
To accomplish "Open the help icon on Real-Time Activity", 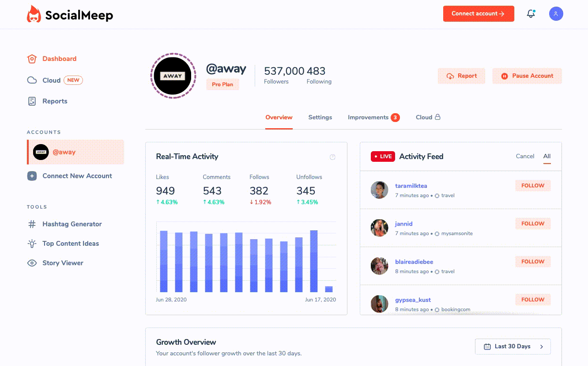I will point(332,157).
